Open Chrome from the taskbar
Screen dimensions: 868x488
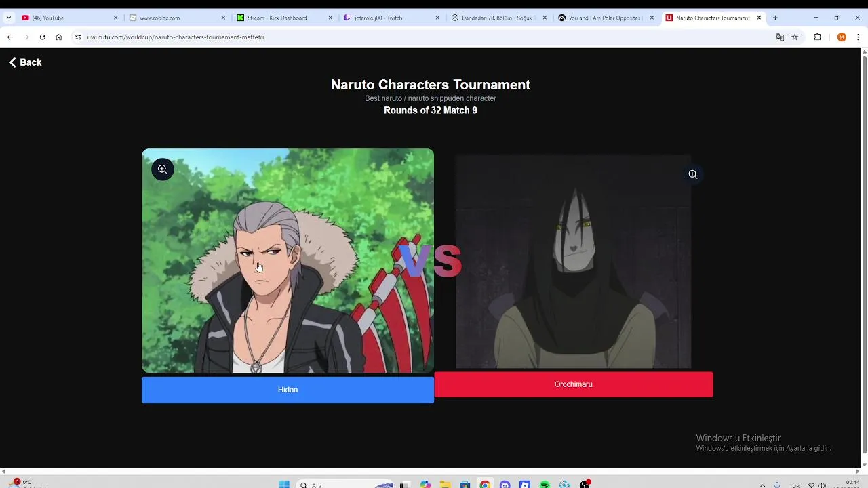(485, 484)
